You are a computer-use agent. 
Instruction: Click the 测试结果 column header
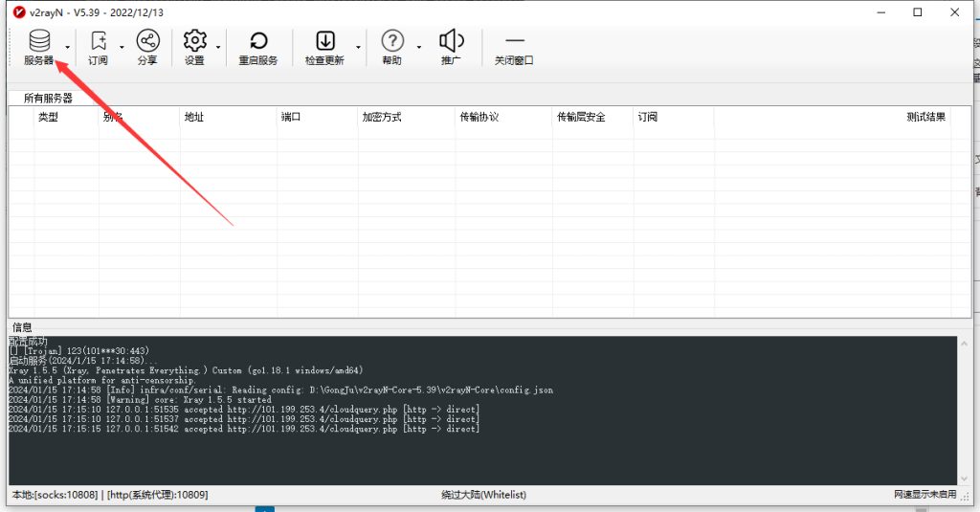pos(925,117)
